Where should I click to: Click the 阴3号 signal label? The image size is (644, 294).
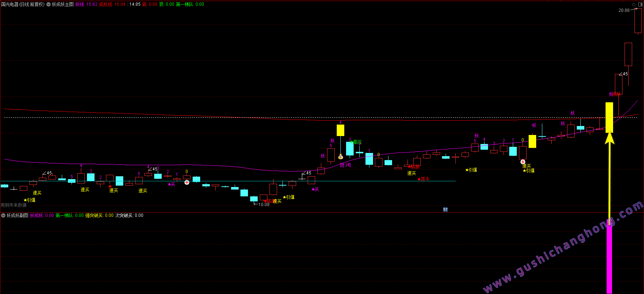pyautogui.click(x=345, y=165)
